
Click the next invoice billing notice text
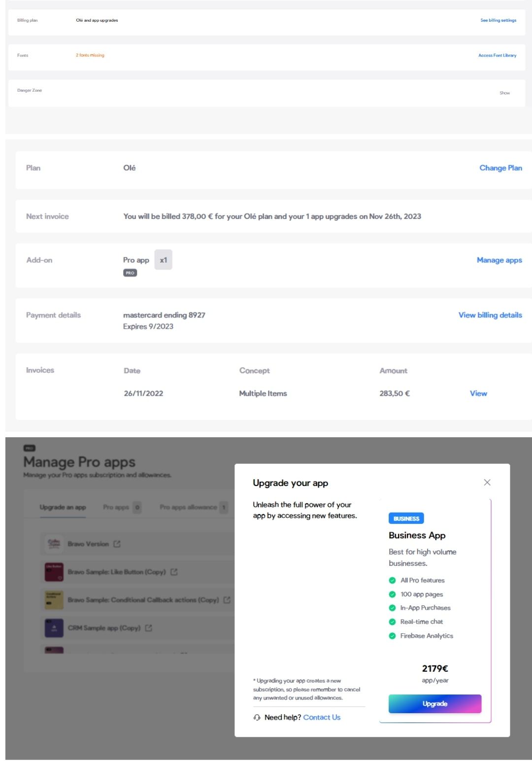(272, 216)
